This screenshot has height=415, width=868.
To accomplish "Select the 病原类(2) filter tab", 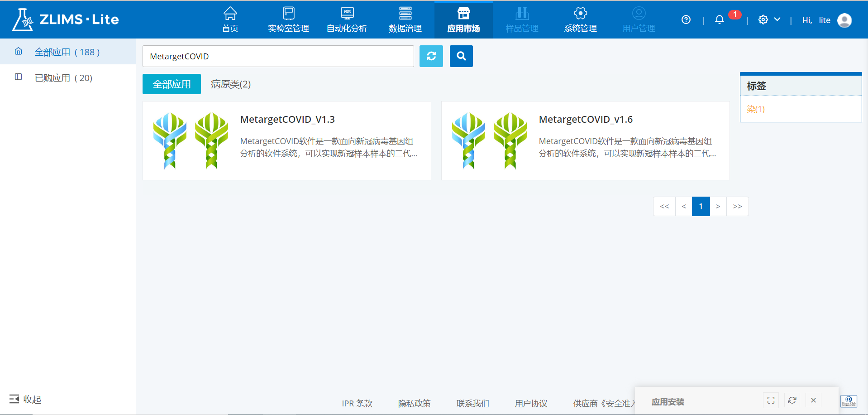I will coord(231,84).
